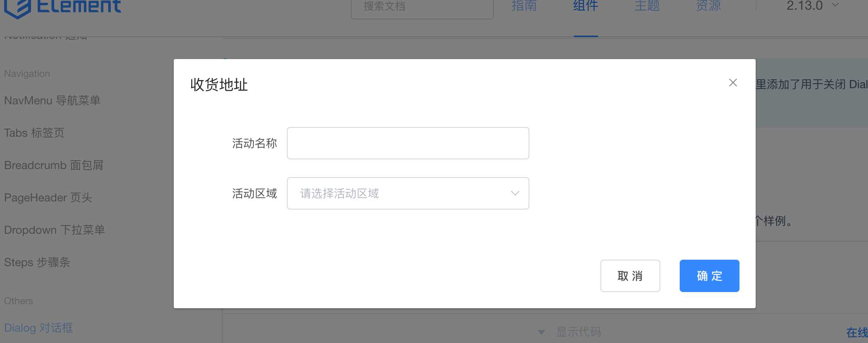
Task: Confirm the dialog with the 确定 button
Action: [x=709, y=276]
